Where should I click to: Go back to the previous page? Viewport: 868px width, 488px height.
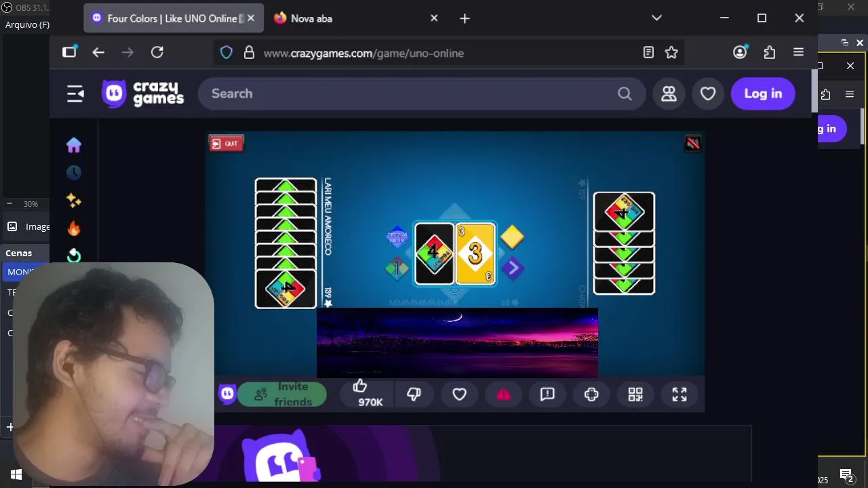tap(98, 52)
